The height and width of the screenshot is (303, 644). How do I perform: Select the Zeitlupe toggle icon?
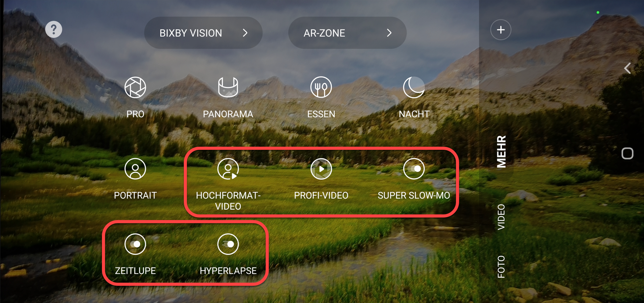pyautogui.click(x=135, y=244)
